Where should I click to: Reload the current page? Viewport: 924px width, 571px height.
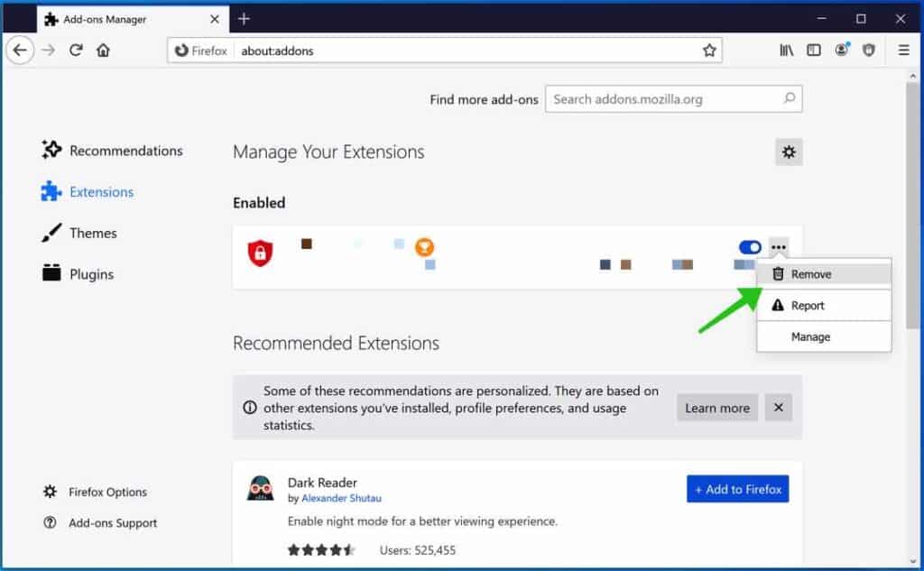(x=76, y=51)
